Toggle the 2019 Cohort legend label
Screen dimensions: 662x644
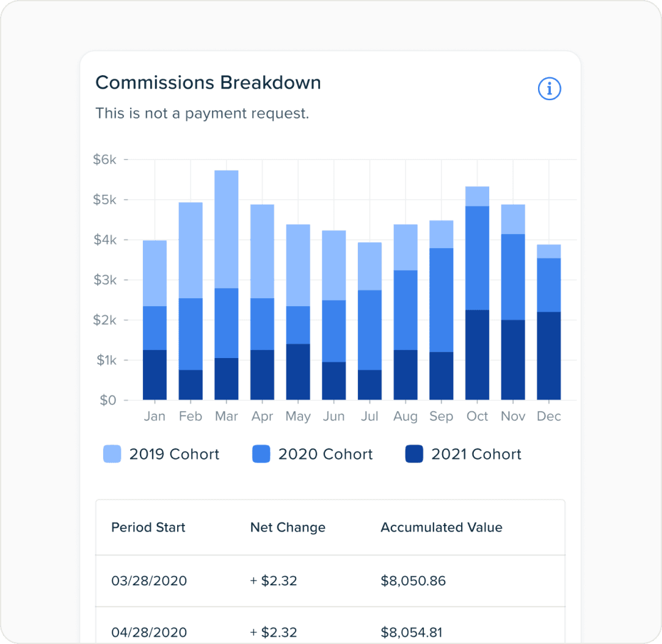(x=175, y=455)
